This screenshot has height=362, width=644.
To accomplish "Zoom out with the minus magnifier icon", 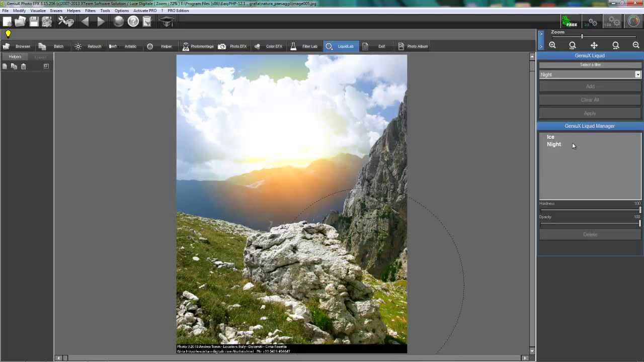I will pyautogui.click(x=636, y=45).
